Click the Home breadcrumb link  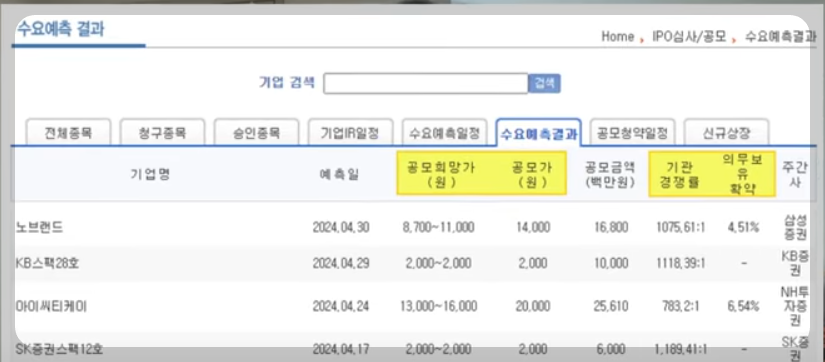(x=618, y=37)
